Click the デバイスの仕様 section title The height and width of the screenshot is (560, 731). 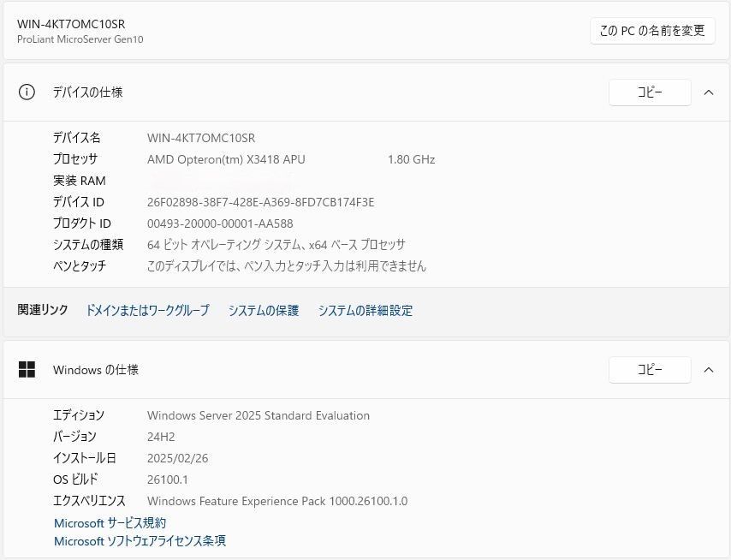[x=87, y=92]
